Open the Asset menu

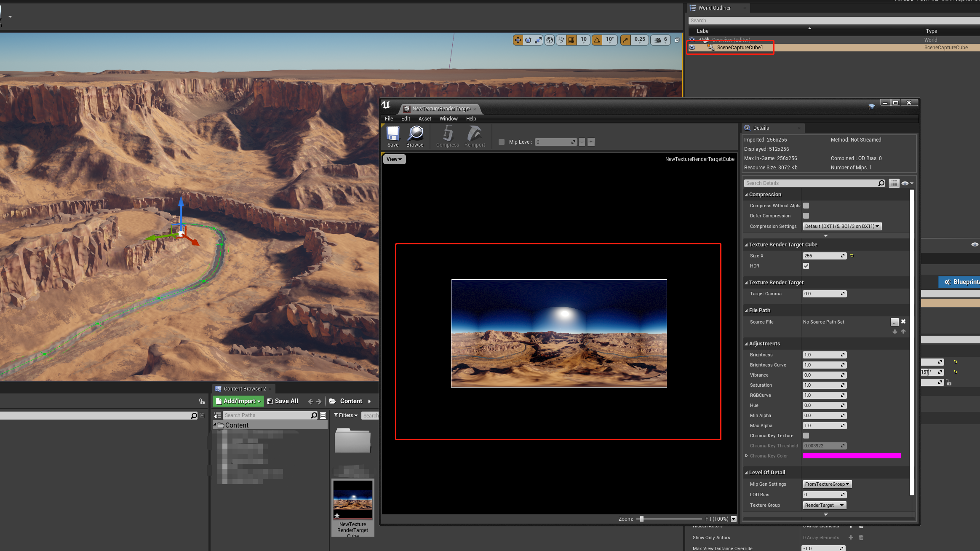[x=425, y=119]
